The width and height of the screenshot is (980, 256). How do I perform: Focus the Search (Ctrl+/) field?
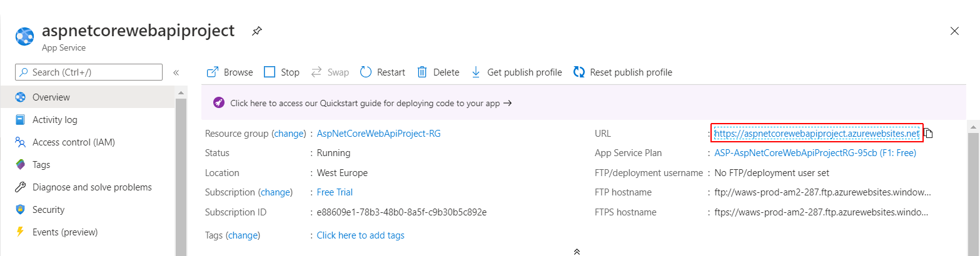coord(89,72)
